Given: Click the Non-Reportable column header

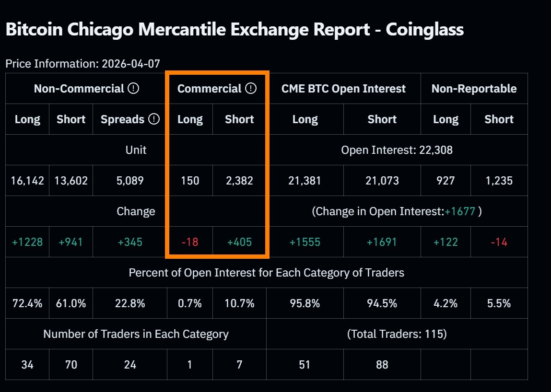Looking at the screenshot, I should [474, 89].
